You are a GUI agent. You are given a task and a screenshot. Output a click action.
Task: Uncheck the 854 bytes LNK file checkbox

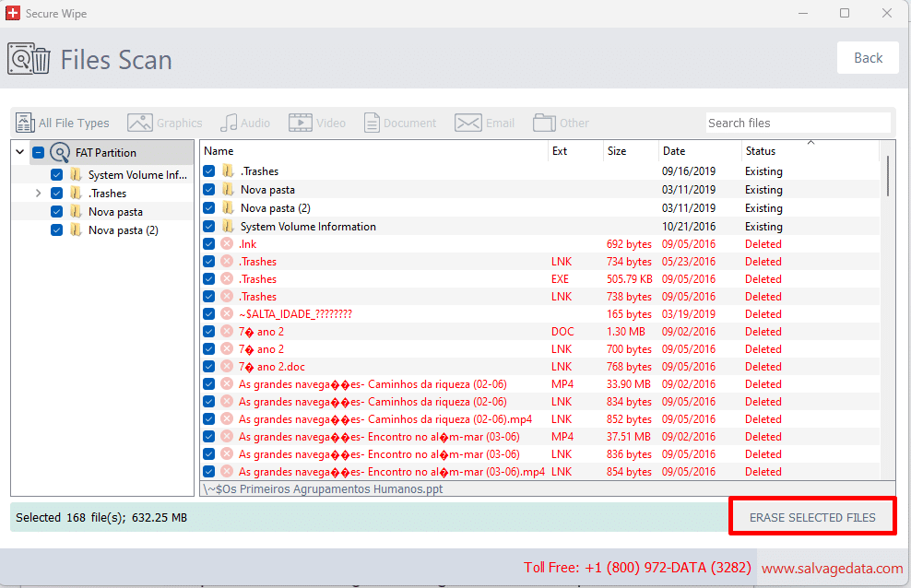pyautogui.click(x=209, y=472)
